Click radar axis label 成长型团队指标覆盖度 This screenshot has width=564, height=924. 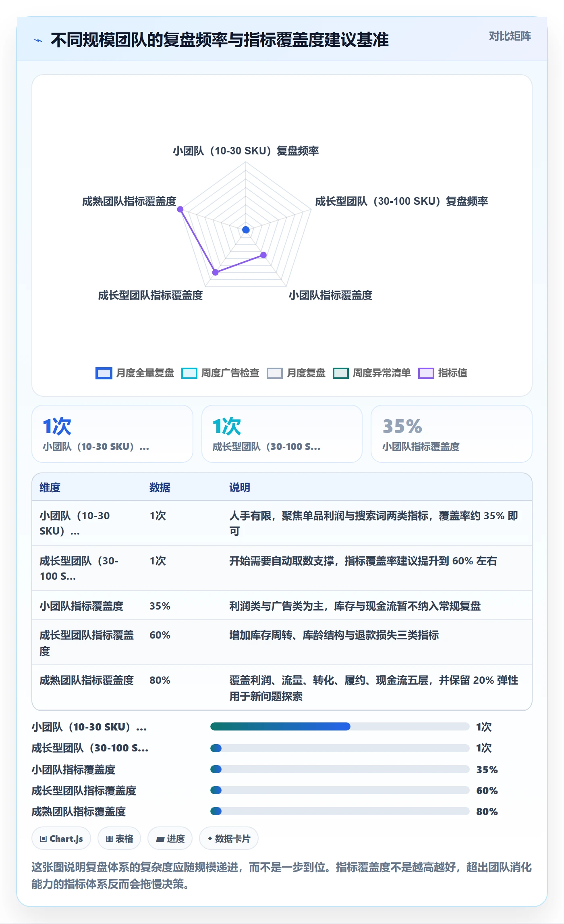coord(150,295)
